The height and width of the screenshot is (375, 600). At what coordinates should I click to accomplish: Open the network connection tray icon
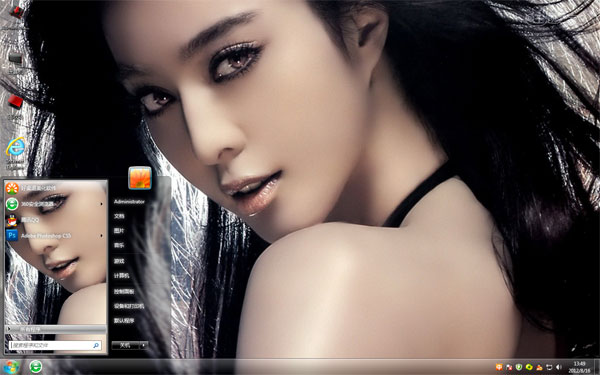[x=549, y=367]
